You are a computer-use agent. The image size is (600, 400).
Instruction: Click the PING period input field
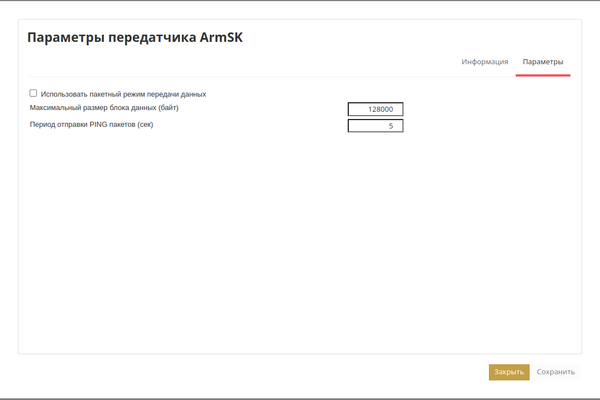point(375,126)
